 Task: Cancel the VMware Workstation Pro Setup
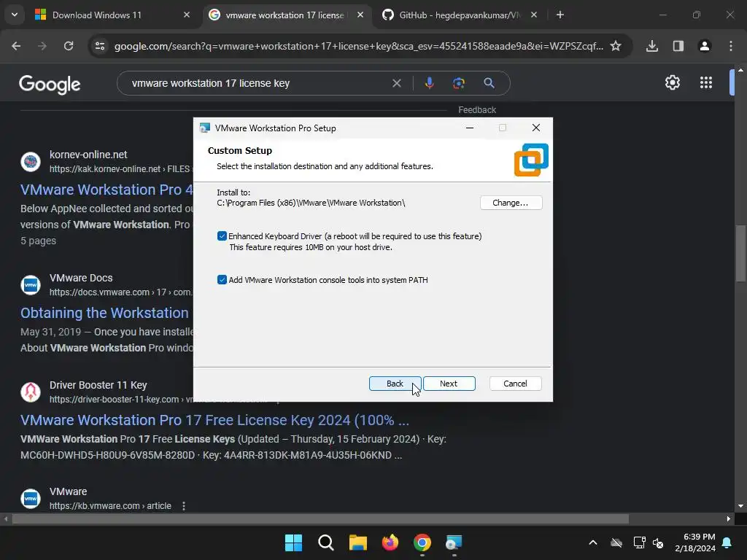(x=515, y=384)
